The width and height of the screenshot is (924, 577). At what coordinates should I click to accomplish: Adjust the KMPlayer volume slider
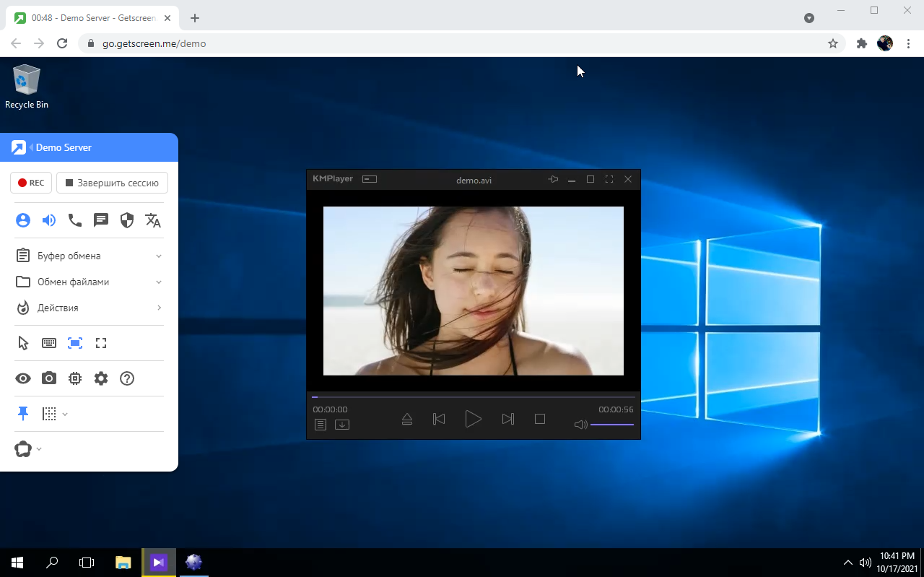pyautogui.click(x=612, y=425)
